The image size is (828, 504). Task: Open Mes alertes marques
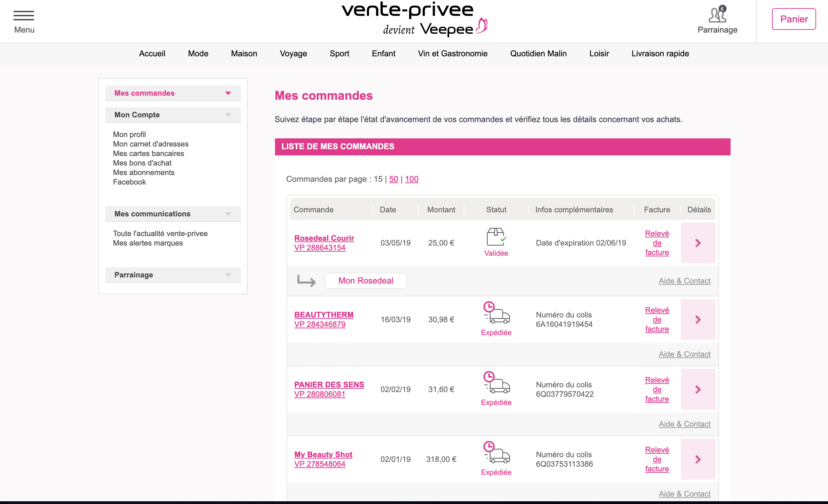click(148, 243)
